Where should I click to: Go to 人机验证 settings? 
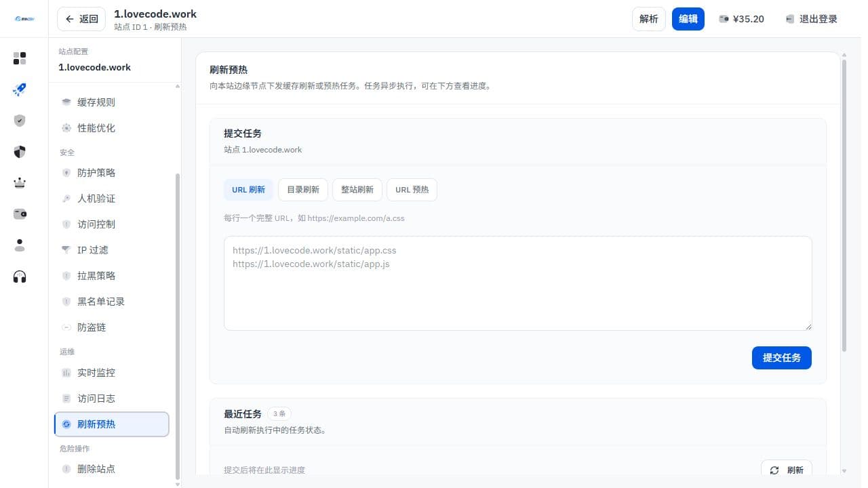click(112, 199)
